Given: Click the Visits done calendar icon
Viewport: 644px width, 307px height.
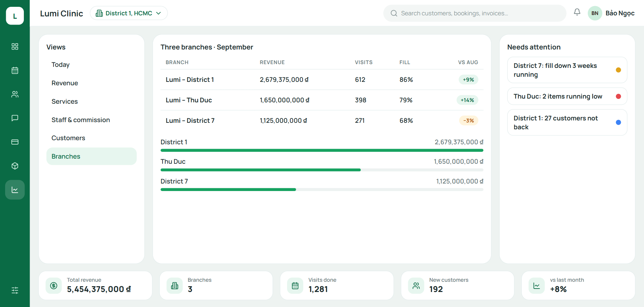Looking at the screenshot, I should click(295, 286).
